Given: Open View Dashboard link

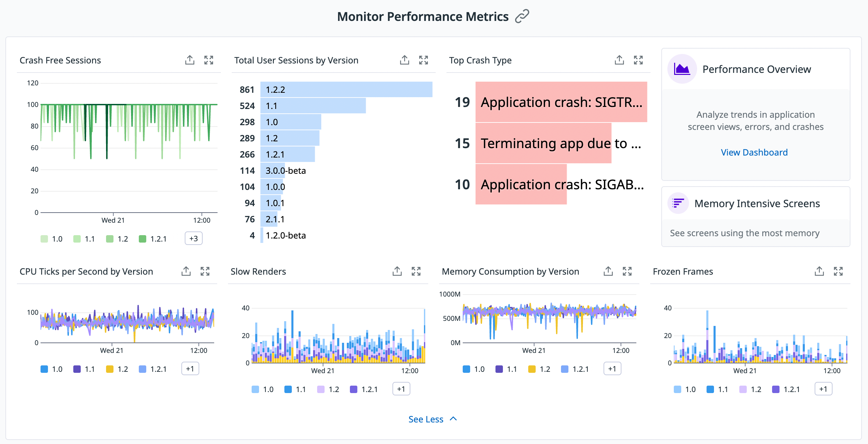Looking at the screenshot, I should pos(754,152).
